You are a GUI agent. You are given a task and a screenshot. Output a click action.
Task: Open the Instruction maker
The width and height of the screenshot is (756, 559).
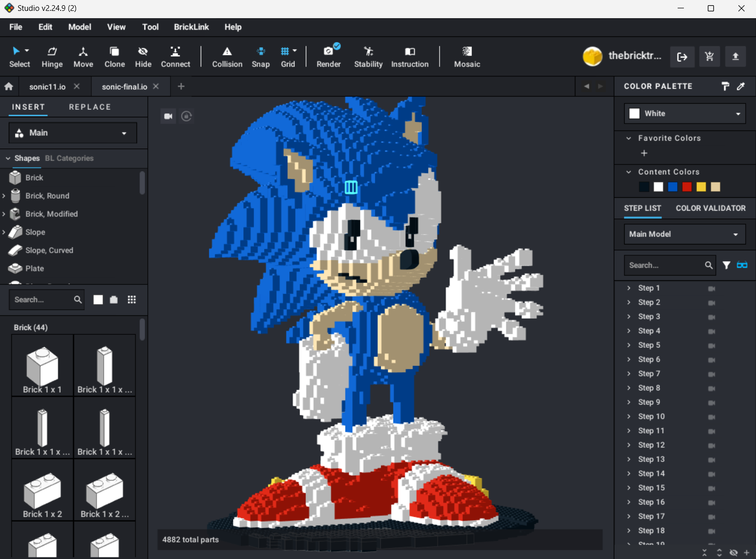click(x=410, y=57)
